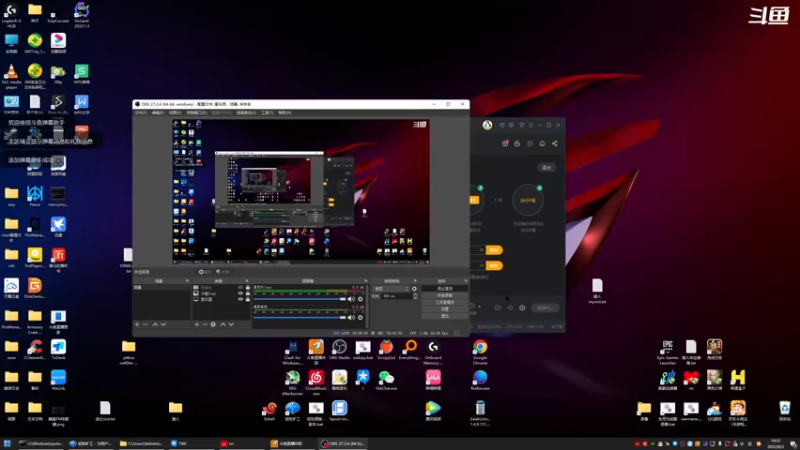
Task: Mute the 麦克风/Aux channel speaker icon
Action: (x=351, y=299)
